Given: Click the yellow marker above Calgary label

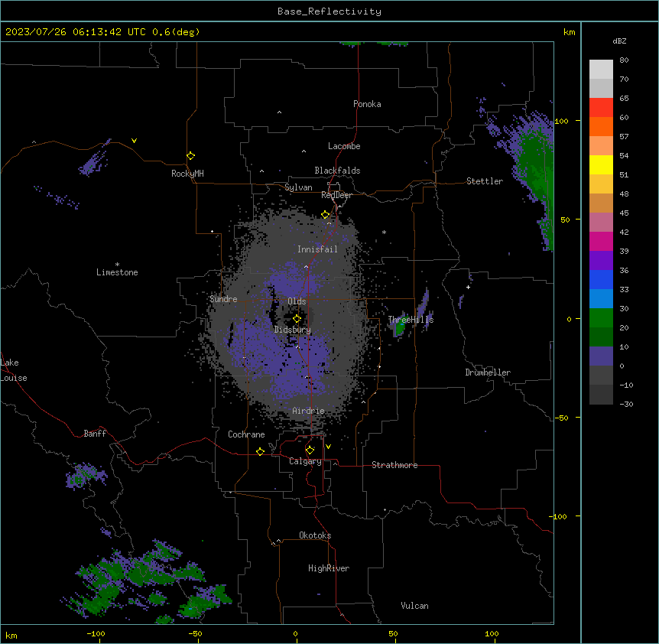Looking at the screenshot, I should [310, 450].
